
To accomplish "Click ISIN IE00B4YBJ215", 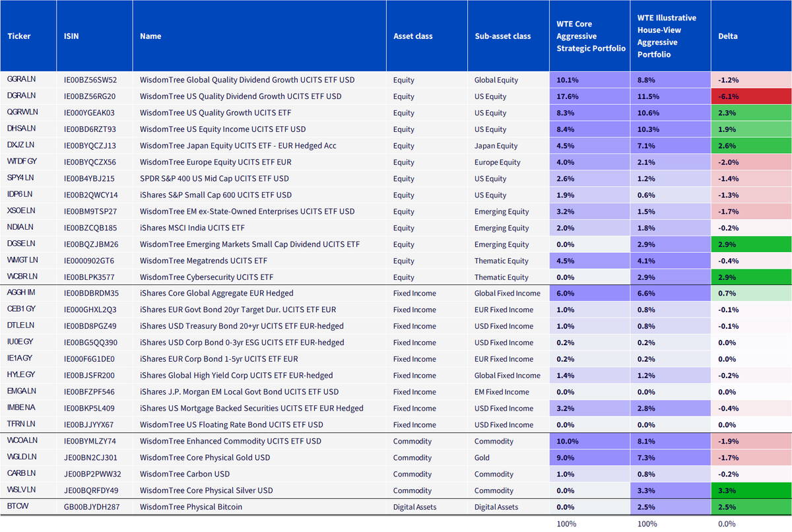I will point(89,179).
